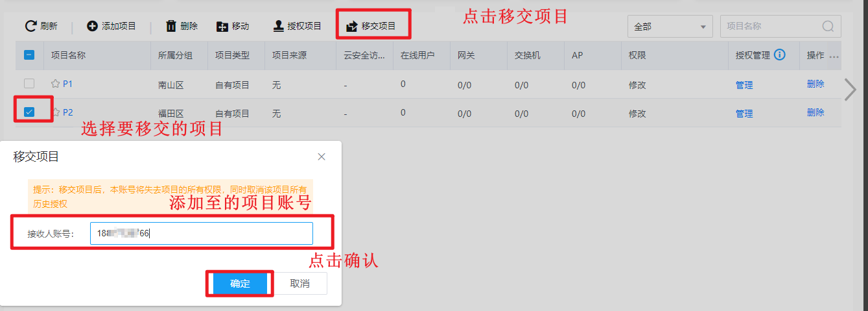Check the P1 row checkbox
The width and height of the screenshot is (868, 311).
point(29,84)
